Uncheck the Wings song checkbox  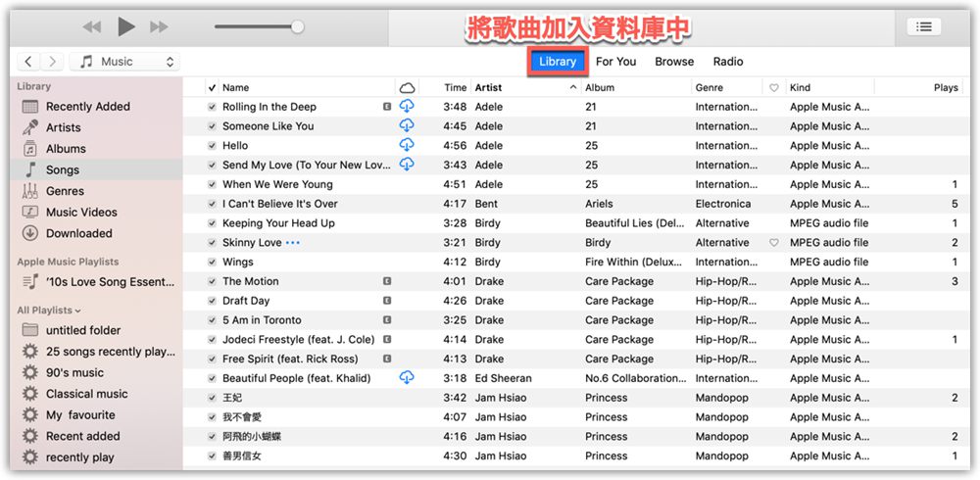(213, 262)
